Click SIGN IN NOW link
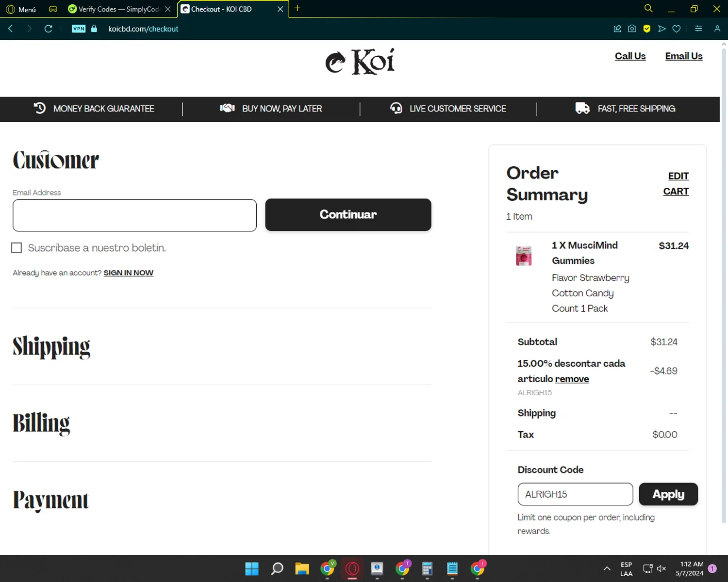 [x=128, y=273]
